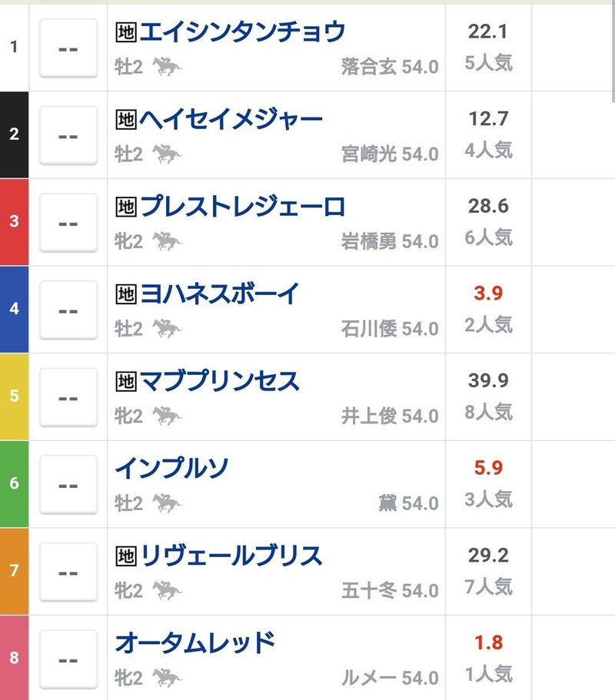615x700 pixels.
Task: Click odds value 39.9
Action: tap(487, 380)
